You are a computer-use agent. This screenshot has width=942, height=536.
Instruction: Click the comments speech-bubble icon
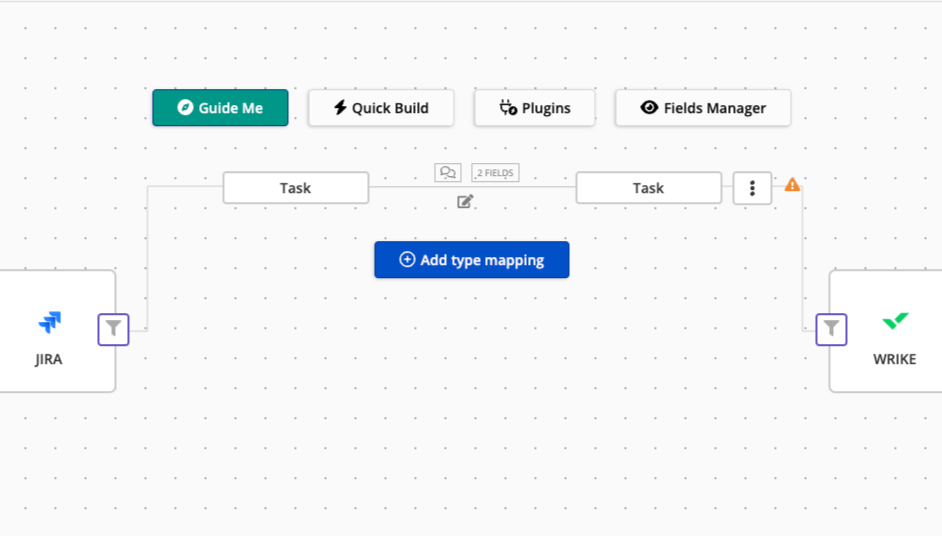pyautogui.click(x=447, y=173)
